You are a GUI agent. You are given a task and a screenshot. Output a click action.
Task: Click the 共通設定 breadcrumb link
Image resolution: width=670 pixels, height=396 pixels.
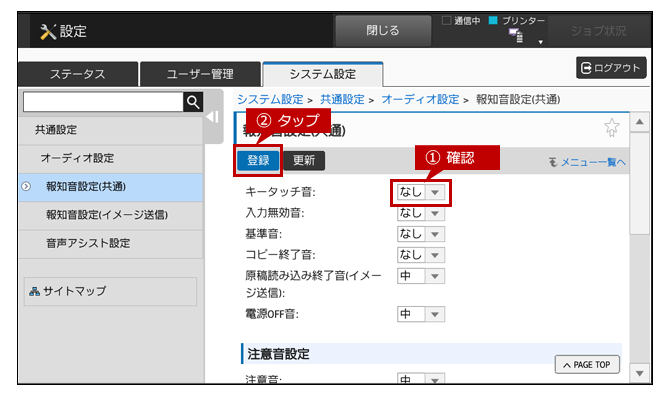342,100
